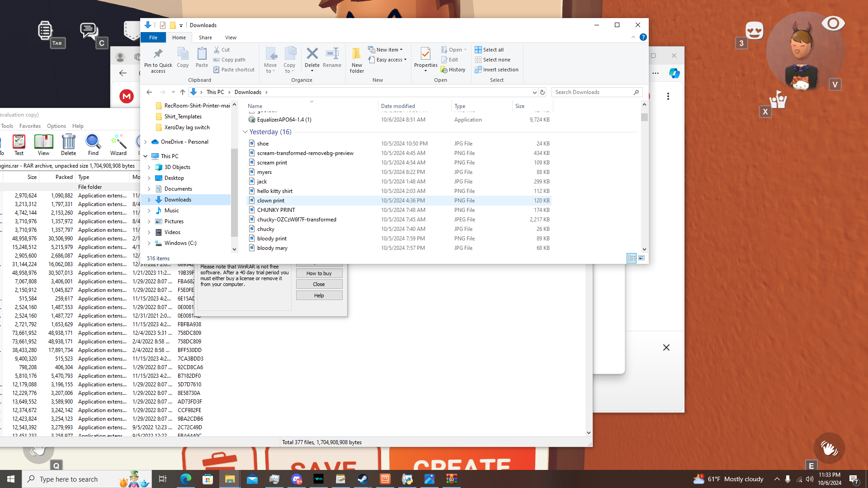Click the Search Downloads field
The width and height of the screenshot is (868, 488).
pos(592,92)
